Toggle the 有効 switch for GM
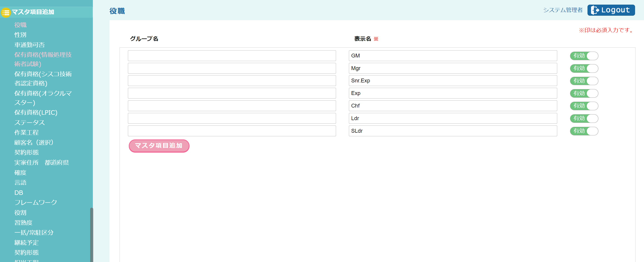This screenshot has width=644, height=262. click(584, 56)
